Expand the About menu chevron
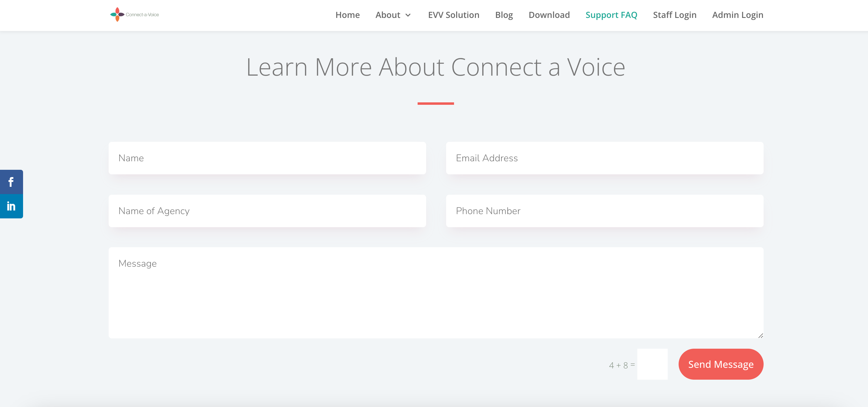This screenshot has width=868, height=407. tap(408, 15)
